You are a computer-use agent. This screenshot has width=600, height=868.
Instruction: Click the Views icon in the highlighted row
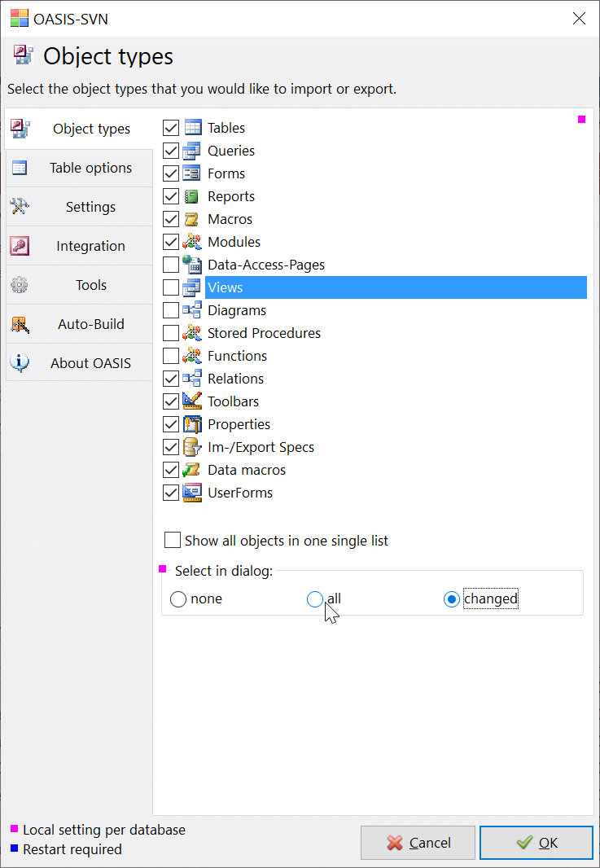(x=193, y=287)
